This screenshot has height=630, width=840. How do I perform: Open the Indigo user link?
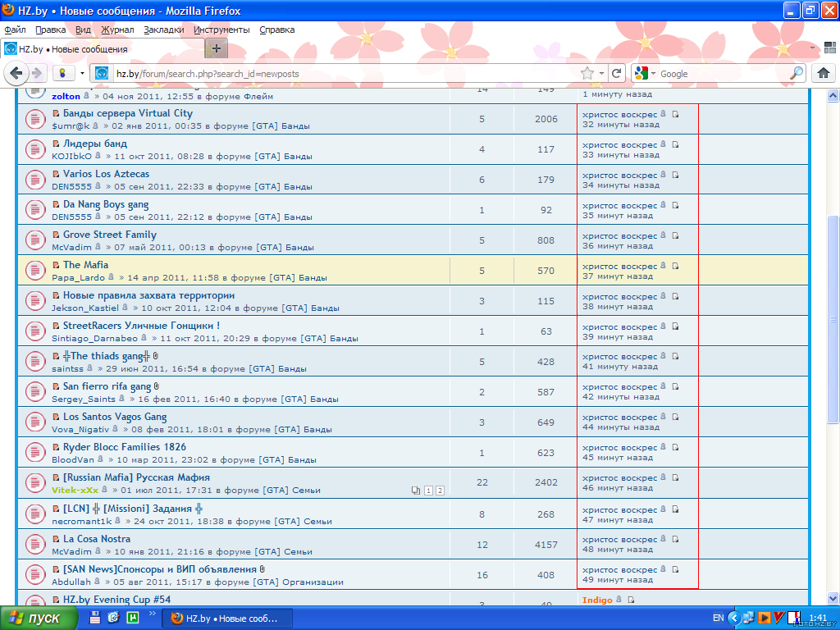click(597, 600)
